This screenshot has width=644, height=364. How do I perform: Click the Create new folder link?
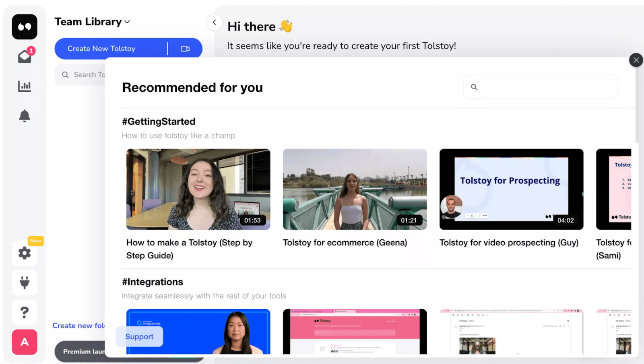(79, 325)
